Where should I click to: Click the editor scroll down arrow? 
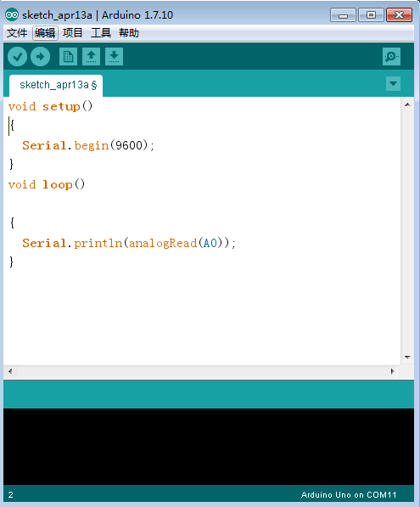tap(407, 358)
